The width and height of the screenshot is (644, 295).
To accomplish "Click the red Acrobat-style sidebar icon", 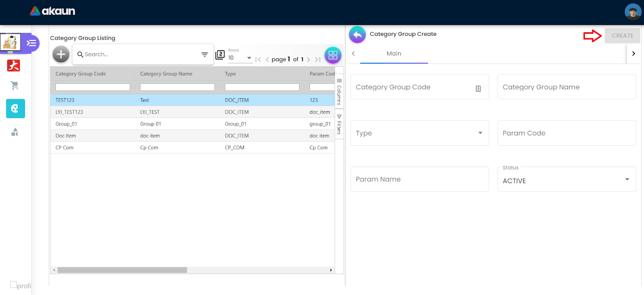I will tap(14, 66).
